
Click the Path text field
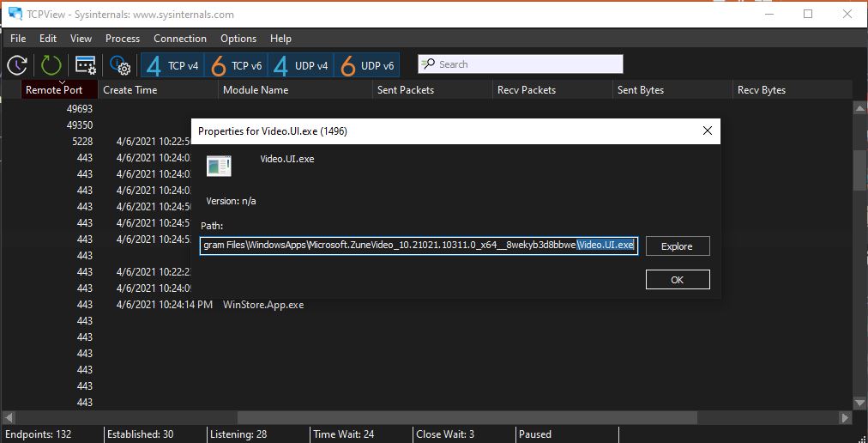[419, 246]
